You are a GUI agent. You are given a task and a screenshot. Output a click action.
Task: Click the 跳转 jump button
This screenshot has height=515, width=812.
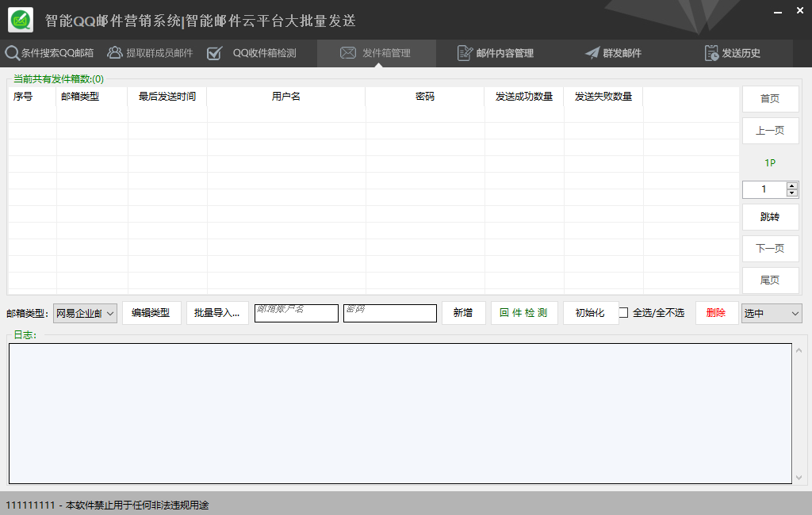[x=770, y=217]
